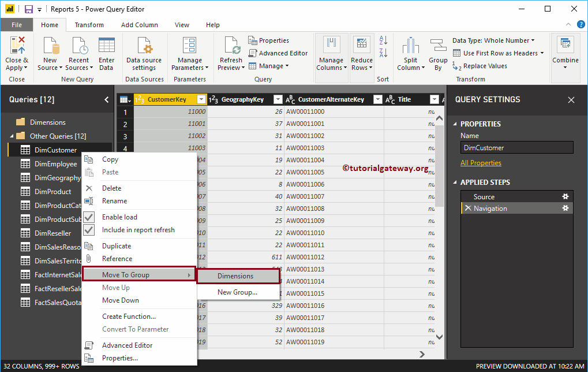Viewport: 588px width, 372px height.
Task: Click the query Name field showing DimCustomer
Action: point(516,147)
